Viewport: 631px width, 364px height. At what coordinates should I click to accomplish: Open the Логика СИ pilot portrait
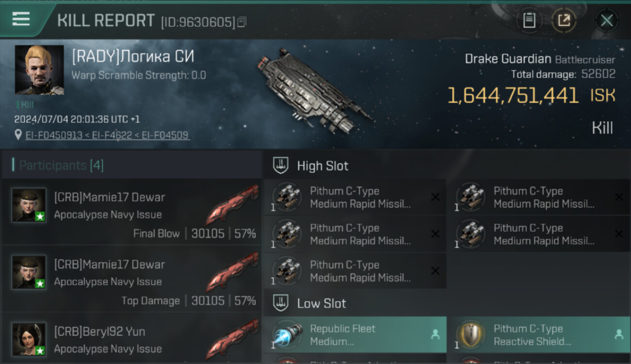pyautogui.click(x=39, y=70)
